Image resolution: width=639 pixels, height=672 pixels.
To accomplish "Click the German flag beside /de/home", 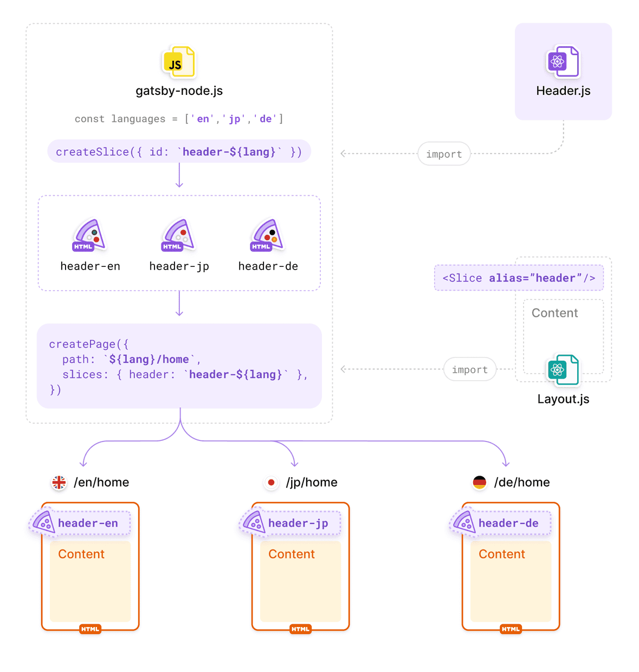I will click(480, 482).
